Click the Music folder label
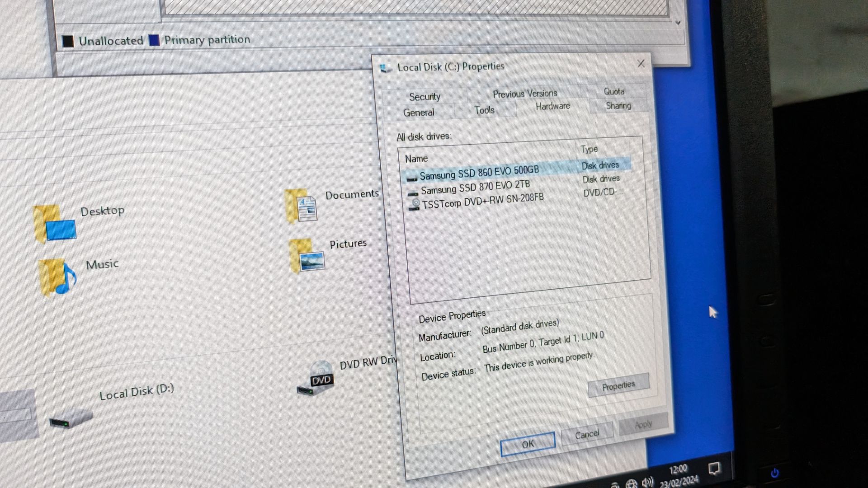This screenshot has width=868, height=488. (102, 264)
